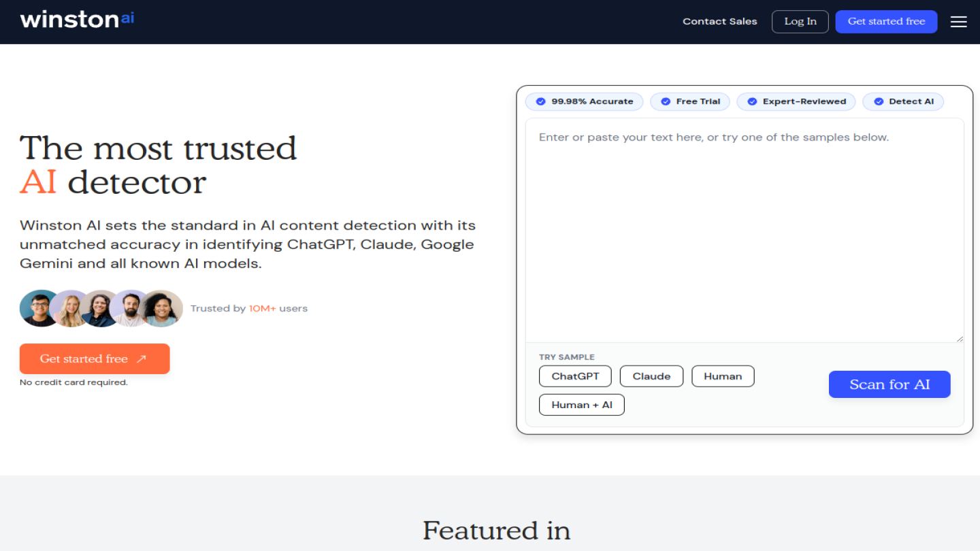Click the orange Get started free button
Screen dimensions: 980x551
[x=95, y=359]
